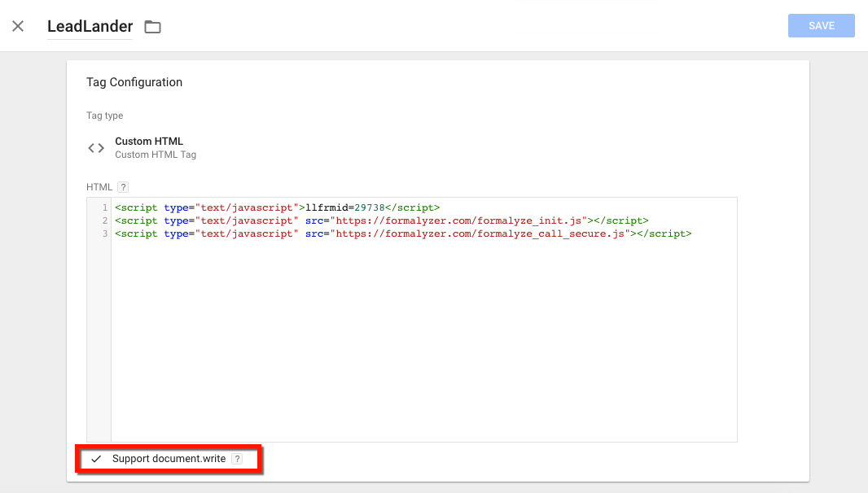This screenshot has height=493, width=868.
Task: Select the Custom HTML code brackets icon
Action: (96, 148)
